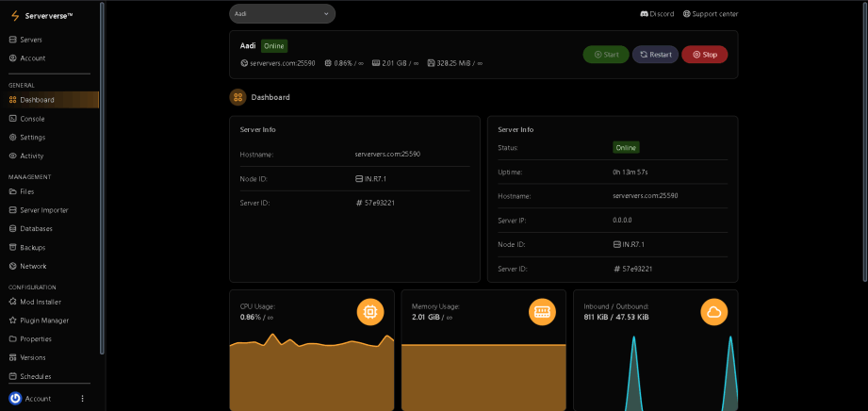Image resolution: width=868 pixels, height=411 pixels.
Task: Click the CPU Usage graph
Action: coord(312,372)
